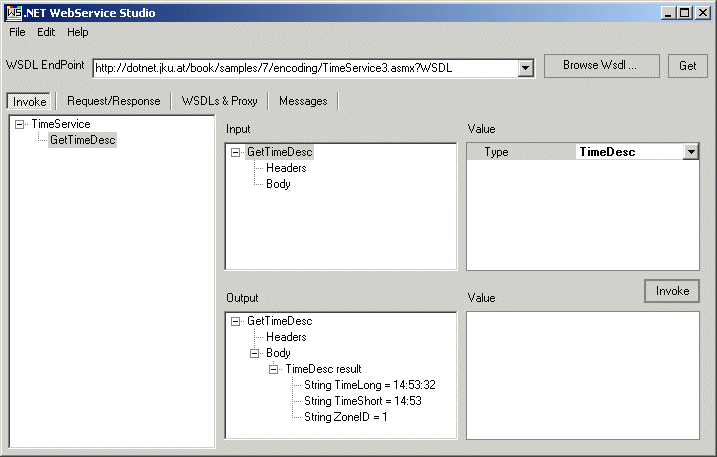Collapse the Body node in Output tree
717x457 pixels.
255,354
